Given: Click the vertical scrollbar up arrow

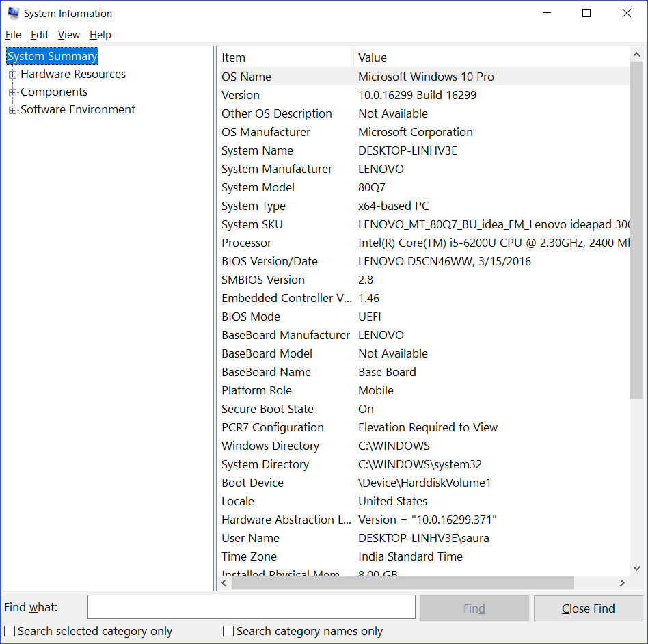Looking at the screenshot, I should [x=636, y=55].
